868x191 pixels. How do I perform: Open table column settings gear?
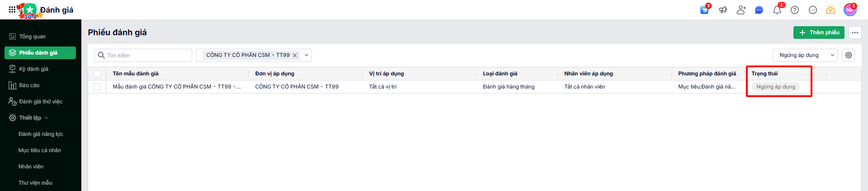click(x=849, y=55)
